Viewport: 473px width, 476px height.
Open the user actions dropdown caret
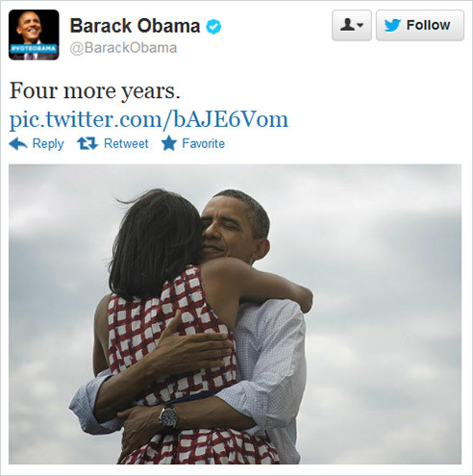click(x=360, y=25)
